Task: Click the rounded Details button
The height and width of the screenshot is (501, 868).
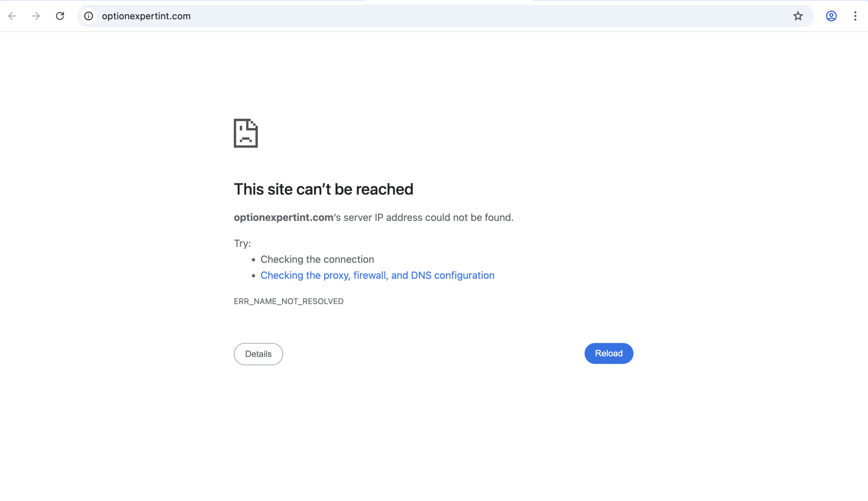Action: [258, 354]
